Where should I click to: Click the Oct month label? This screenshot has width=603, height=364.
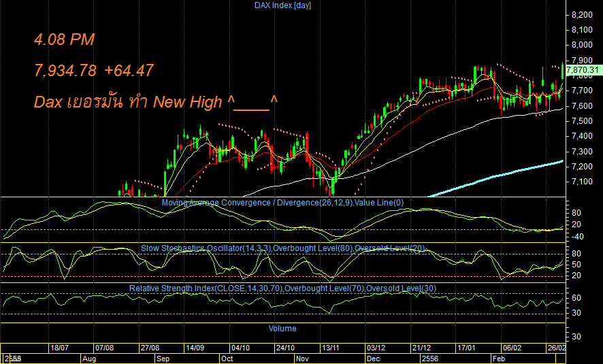[x=227, y=359]
